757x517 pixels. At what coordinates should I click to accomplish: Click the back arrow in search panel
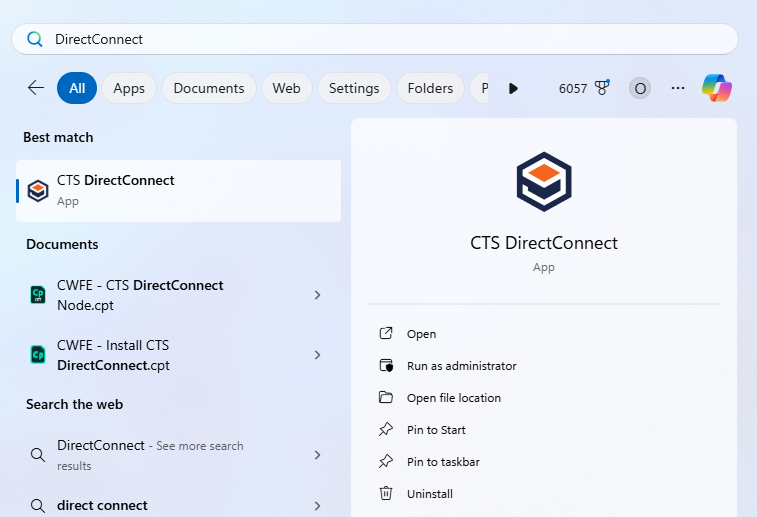[x=36, y=88]
